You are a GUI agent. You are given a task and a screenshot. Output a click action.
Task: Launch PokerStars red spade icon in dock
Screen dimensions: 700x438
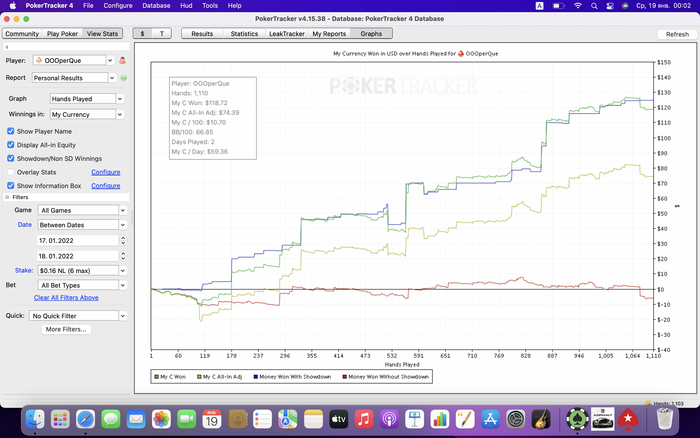coord(628,419)
